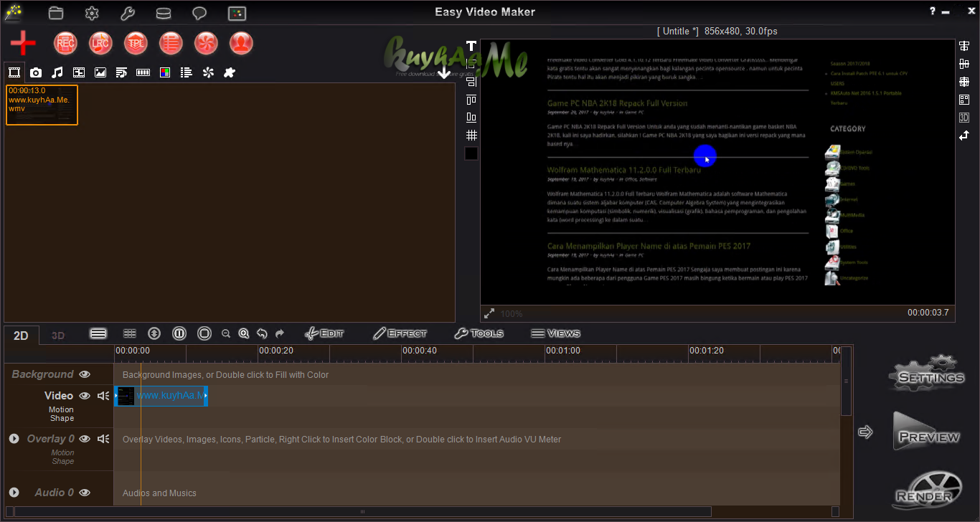Open the LRC lyric maker tool

point(100,44)
